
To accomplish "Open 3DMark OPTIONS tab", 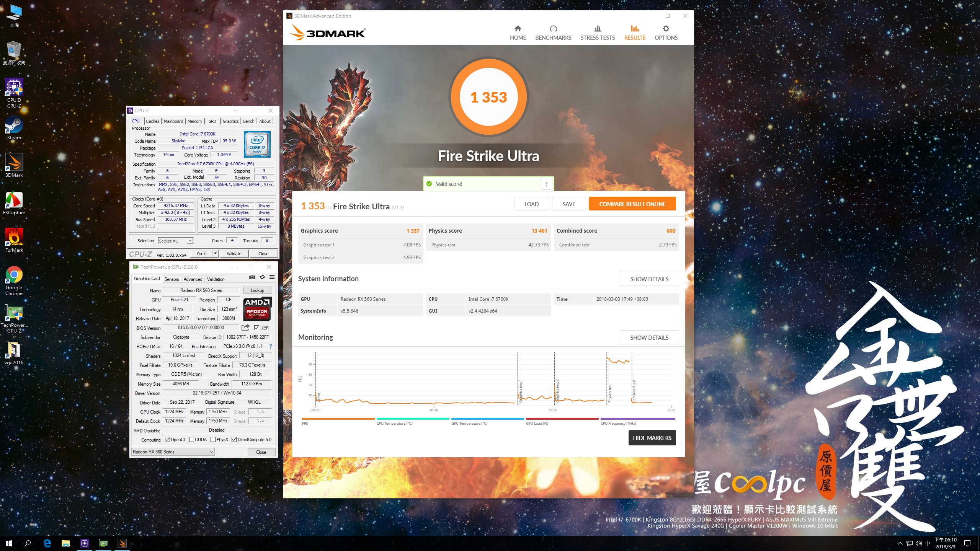I will click(666, 33).
